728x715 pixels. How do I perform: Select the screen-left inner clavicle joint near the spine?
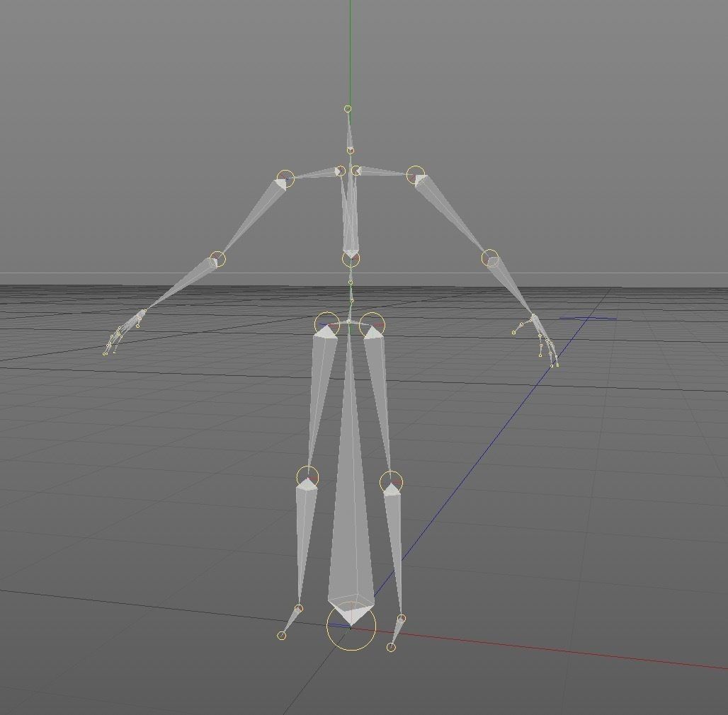click(x=341, y=171)
